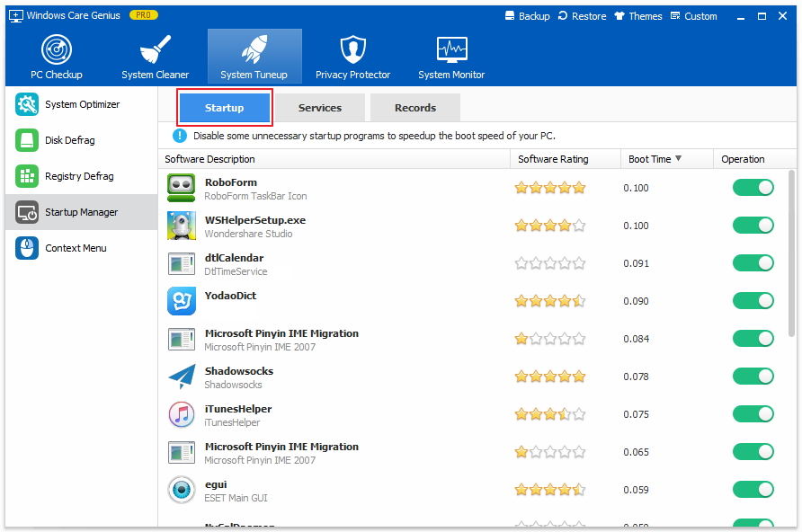802x532 pixels.
Task: Click dtlCalendar empty star rating
Action: click(x=550, y=263)
